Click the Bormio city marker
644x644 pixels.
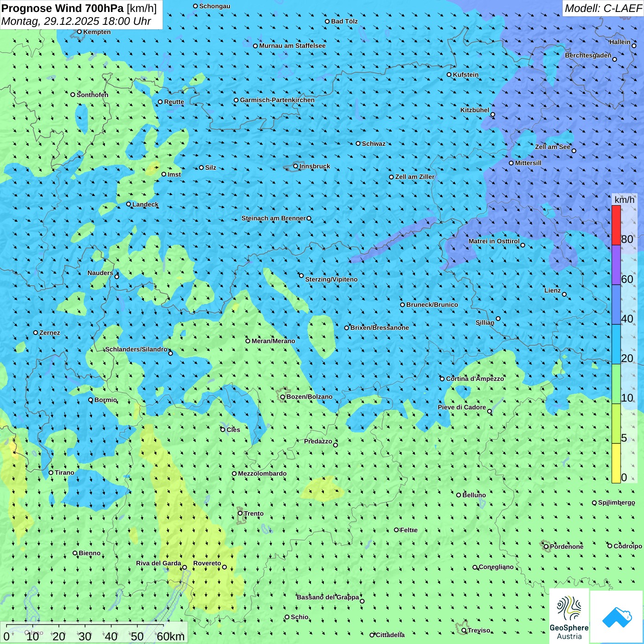click(x=91, y=400)
